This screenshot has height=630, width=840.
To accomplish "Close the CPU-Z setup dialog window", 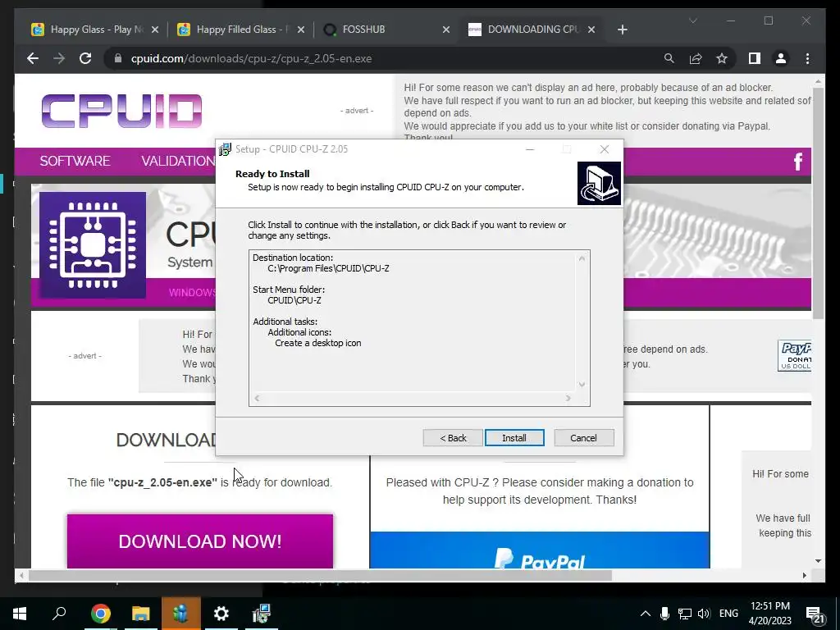I will tap(605, 149).
